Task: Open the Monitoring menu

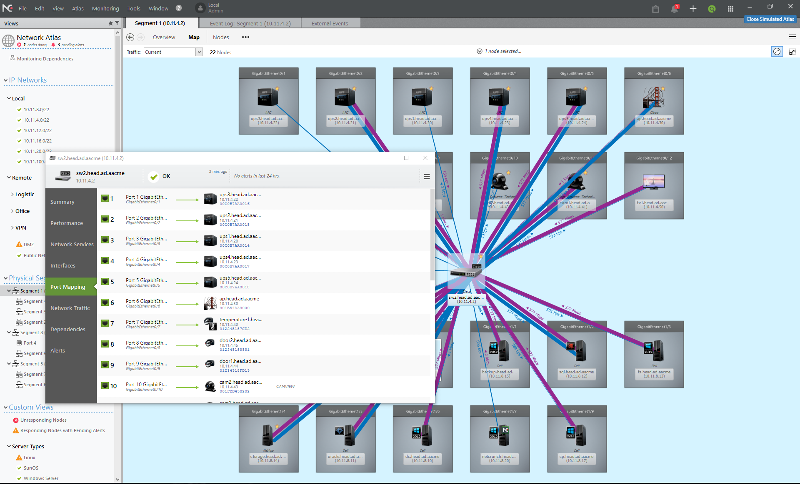Action: point(106,9)
